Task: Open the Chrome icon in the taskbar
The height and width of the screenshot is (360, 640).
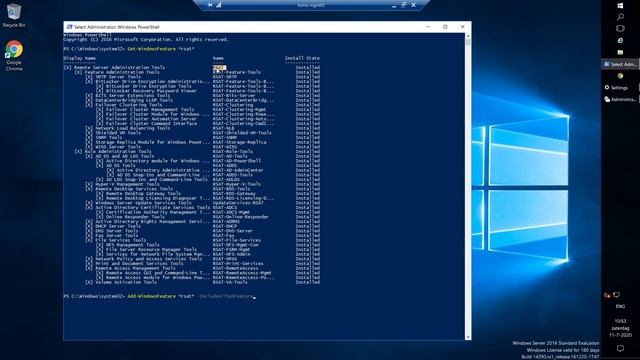Action: point(620,76)
